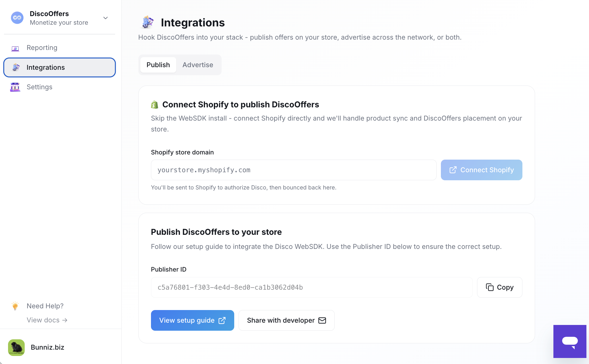
Task: Click Share with developer button
Action: 286,320
